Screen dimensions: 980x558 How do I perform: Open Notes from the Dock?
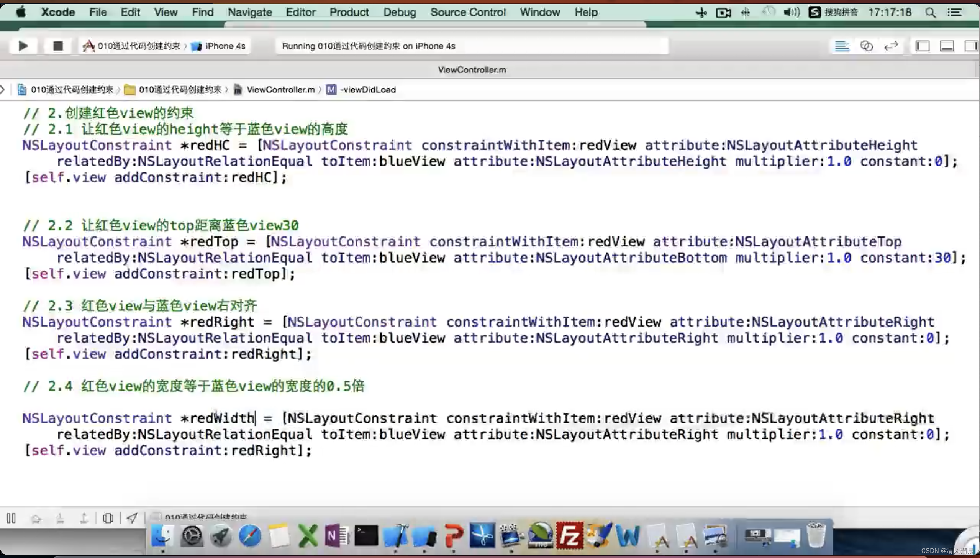[x=279, y=535]
